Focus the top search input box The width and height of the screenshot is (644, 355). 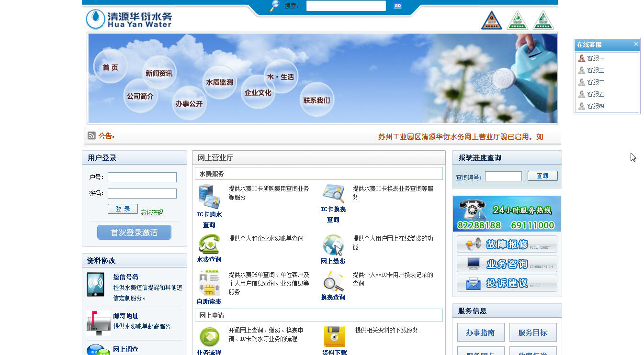pyautogui.click(x=346, y=6)
